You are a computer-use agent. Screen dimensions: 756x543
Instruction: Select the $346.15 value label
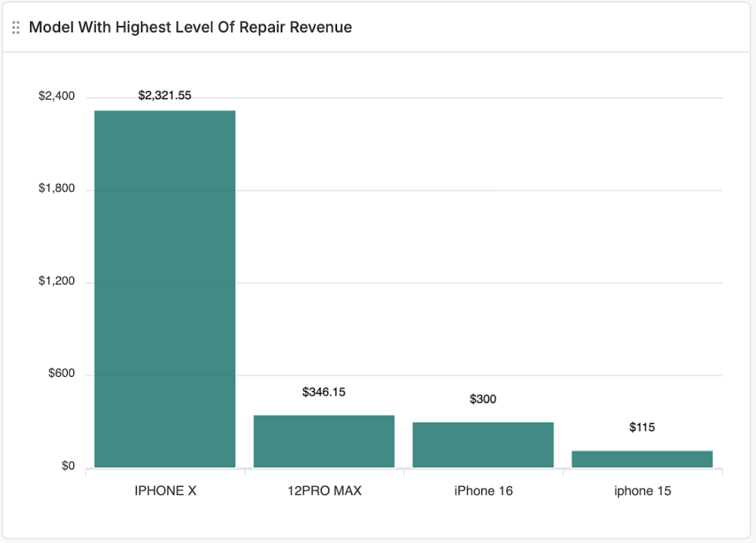323,393
